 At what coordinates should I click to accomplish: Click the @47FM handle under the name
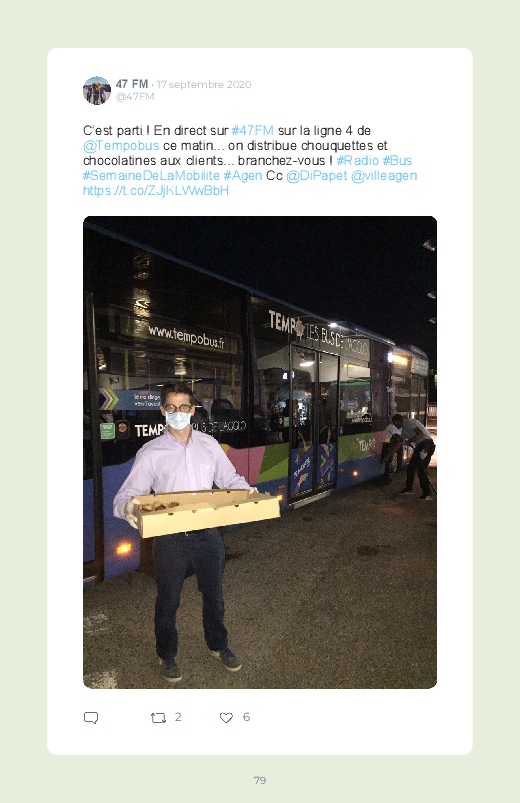135,97
